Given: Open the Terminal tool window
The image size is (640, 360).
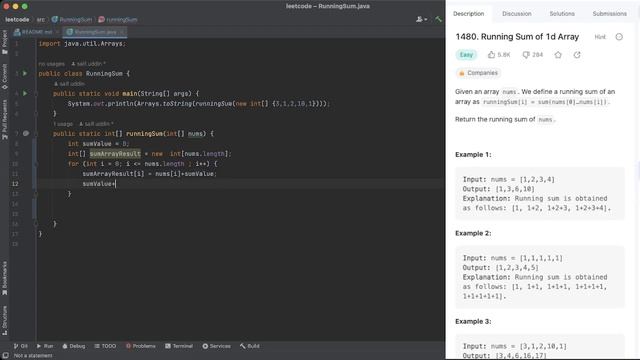Looking at the screenshot, I should pyautogui.click(x=179, y=346).
